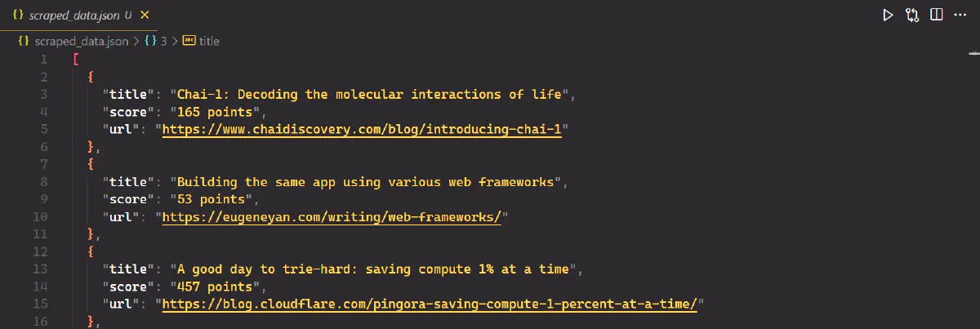The image size is (980, 329).
Task: Click line number 12 in the gutter
Action: pos(41,251)
